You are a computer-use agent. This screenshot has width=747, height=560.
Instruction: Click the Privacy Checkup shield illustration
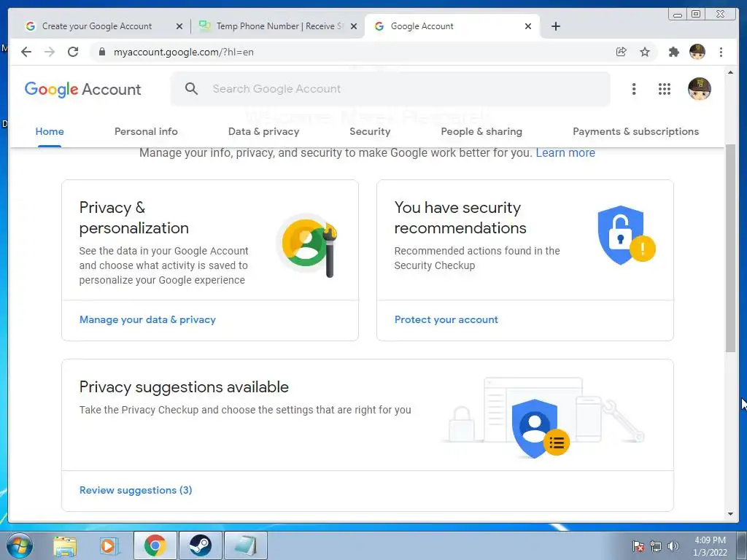pyautogui.click(x=539, y=427)
